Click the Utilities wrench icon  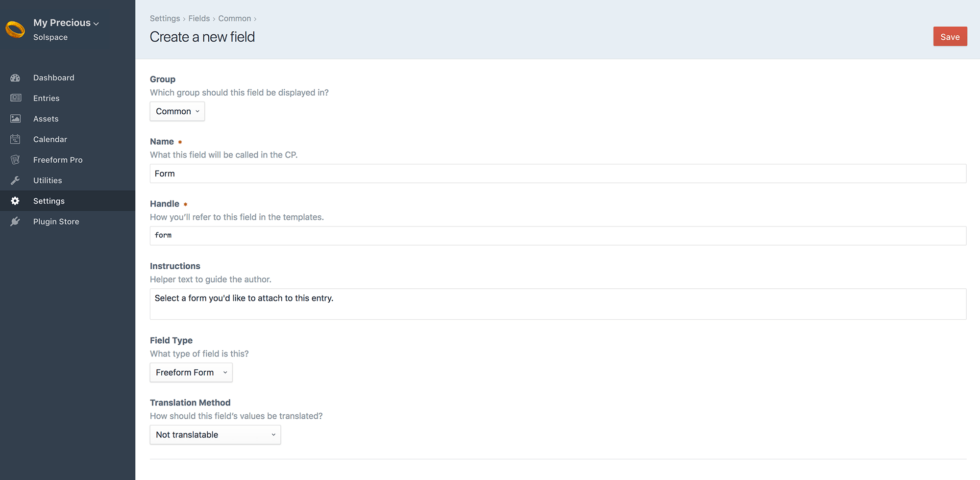click(15, 180)
